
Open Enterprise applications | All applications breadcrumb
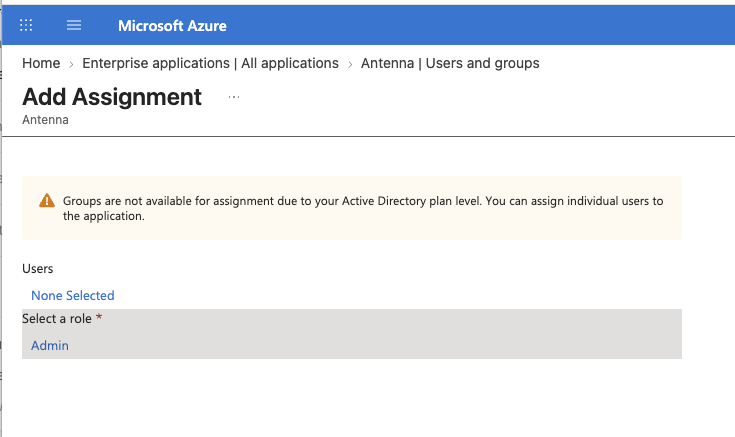pos(210,63)
